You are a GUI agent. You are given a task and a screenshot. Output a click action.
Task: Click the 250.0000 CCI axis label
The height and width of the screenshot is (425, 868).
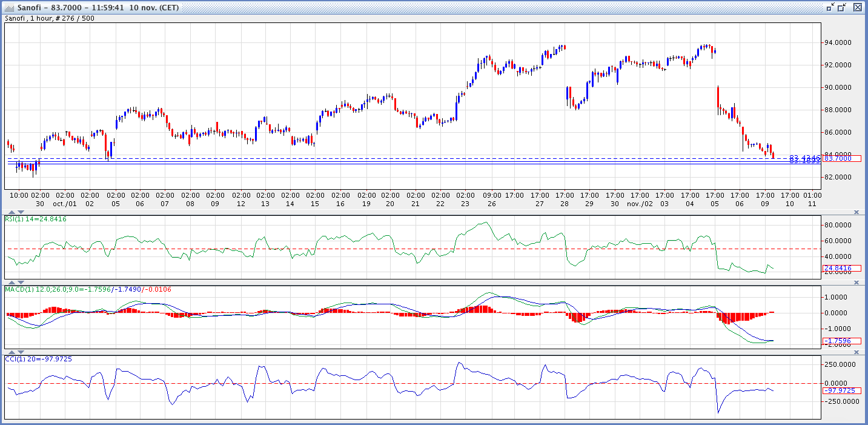click(840, 364)
